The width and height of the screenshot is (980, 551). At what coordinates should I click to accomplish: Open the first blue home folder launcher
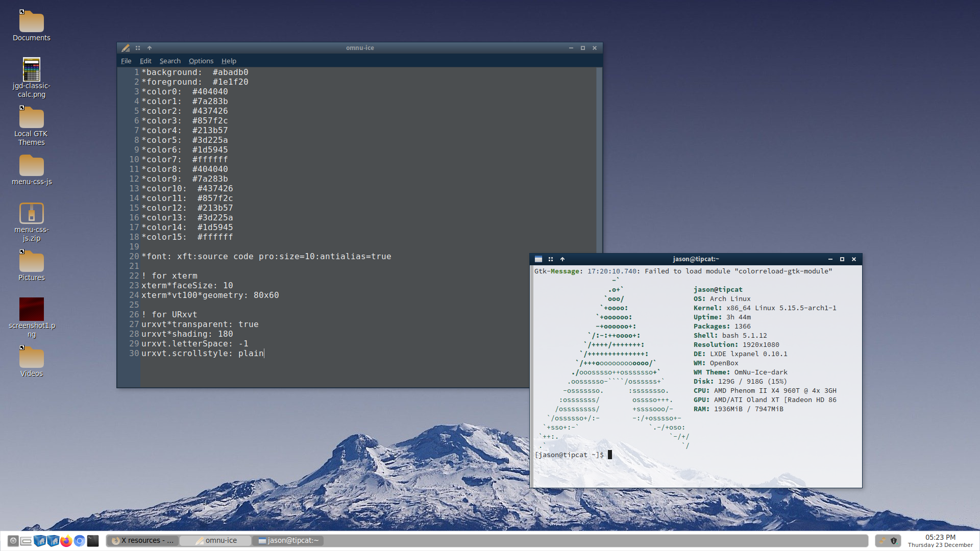40,541
